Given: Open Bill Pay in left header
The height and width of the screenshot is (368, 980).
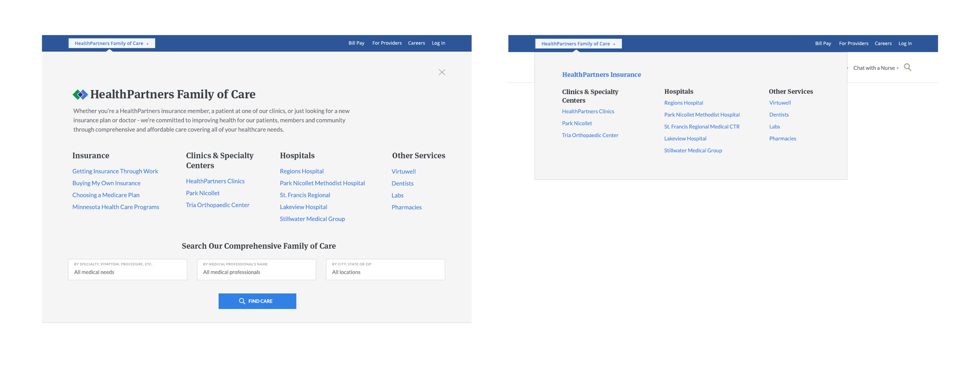Looking at the screenshot, I should point(356,43).
